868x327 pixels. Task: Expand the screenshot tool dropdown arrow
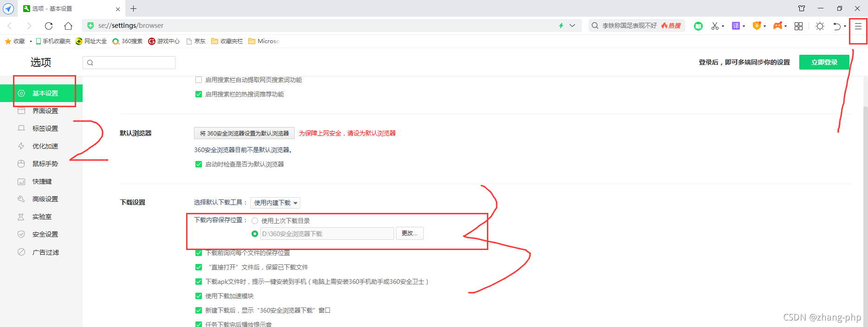[723, 26]
